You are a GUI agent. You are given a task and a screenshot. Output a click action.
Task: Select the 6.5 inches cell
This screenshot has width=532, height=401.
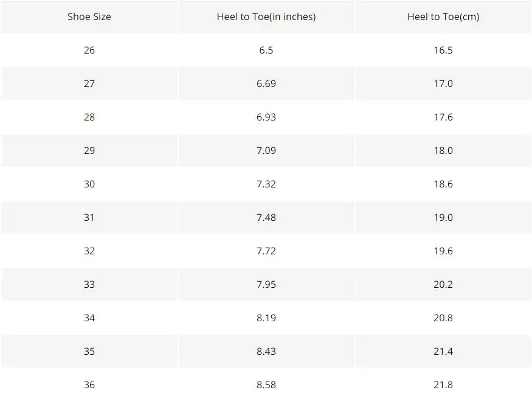click(x=266, y=51)
